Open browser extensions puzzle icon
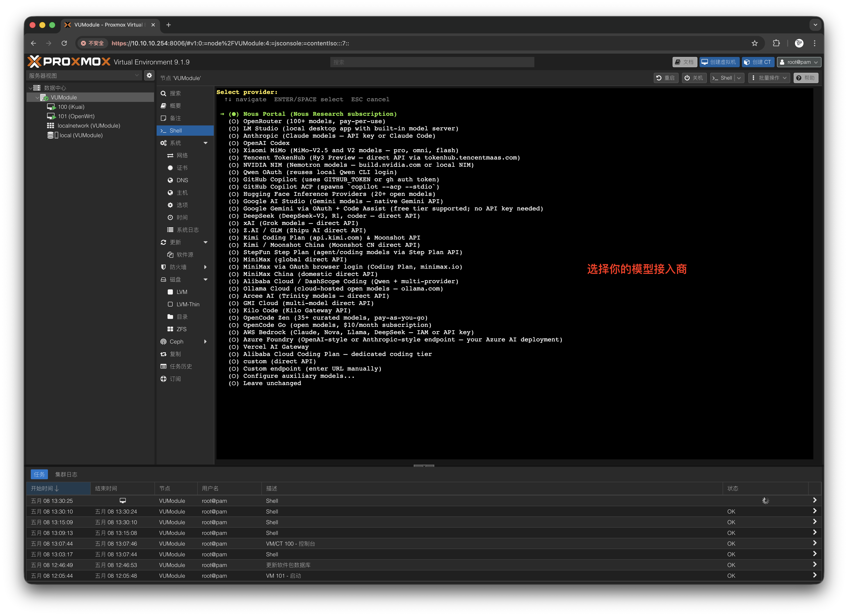This screenshot has height=616, width=848. point(776,43)
